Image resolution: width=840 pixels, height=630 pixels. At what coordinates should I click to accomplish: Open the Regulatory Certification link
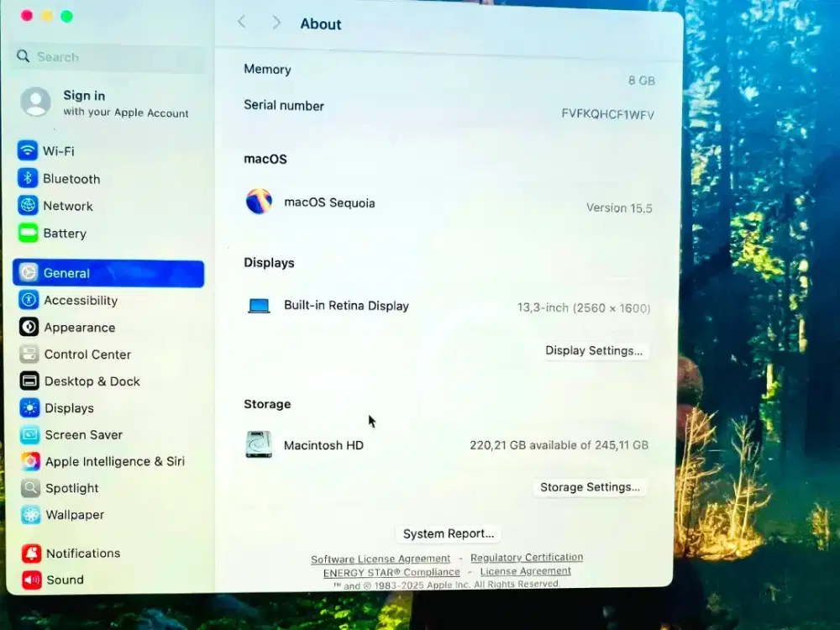point(527,558)
